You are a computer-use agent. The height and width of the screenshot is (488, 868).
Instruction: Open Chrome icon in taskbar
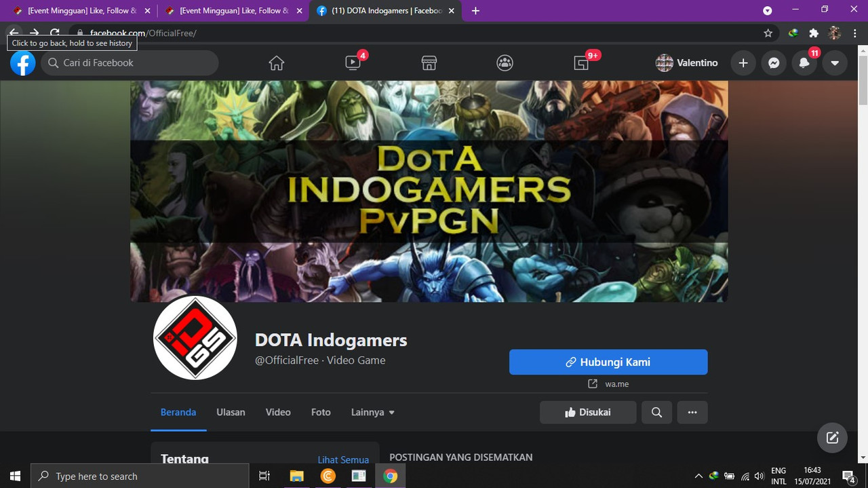tap(390, 476)
